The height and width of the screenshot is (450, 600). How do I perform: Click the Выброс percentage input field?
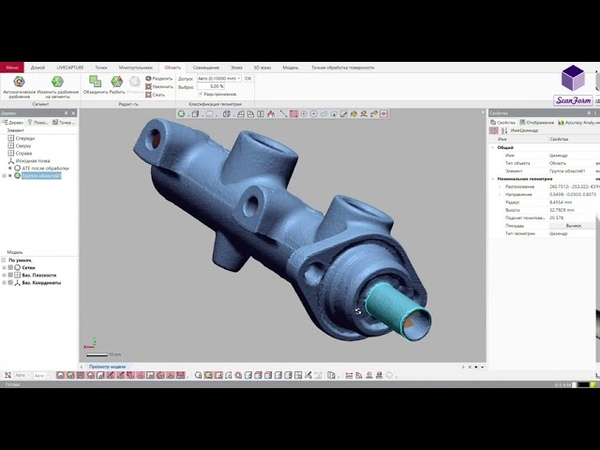coord(216,86)
